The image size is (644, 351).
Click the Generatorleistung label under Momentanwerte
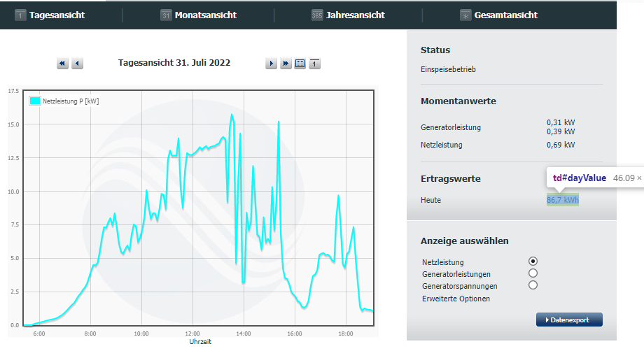point(451,127)
